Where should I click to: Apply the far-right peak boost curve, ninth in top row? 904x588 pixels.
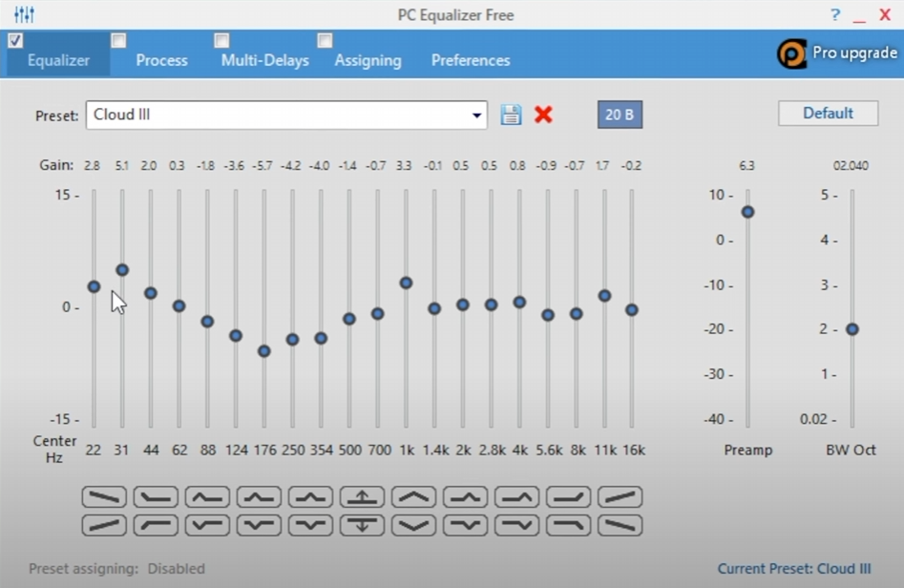point(517,497)
